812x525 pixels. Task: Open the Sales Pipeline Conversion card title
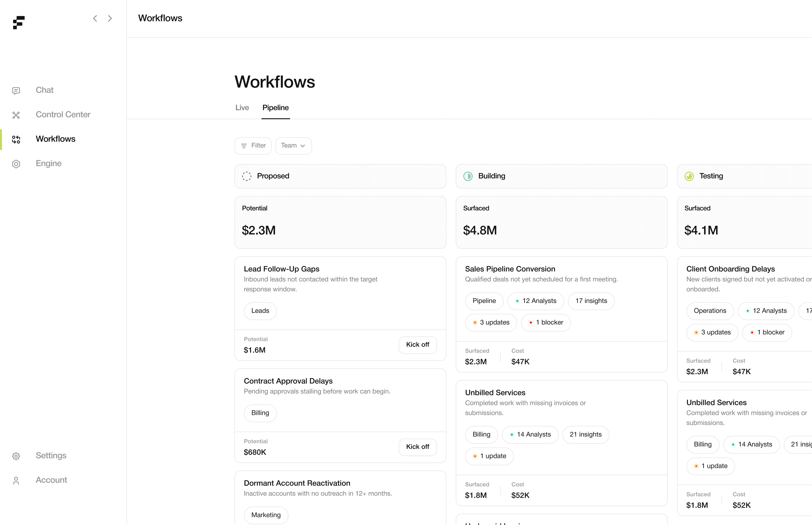click(x=510, y=269)
